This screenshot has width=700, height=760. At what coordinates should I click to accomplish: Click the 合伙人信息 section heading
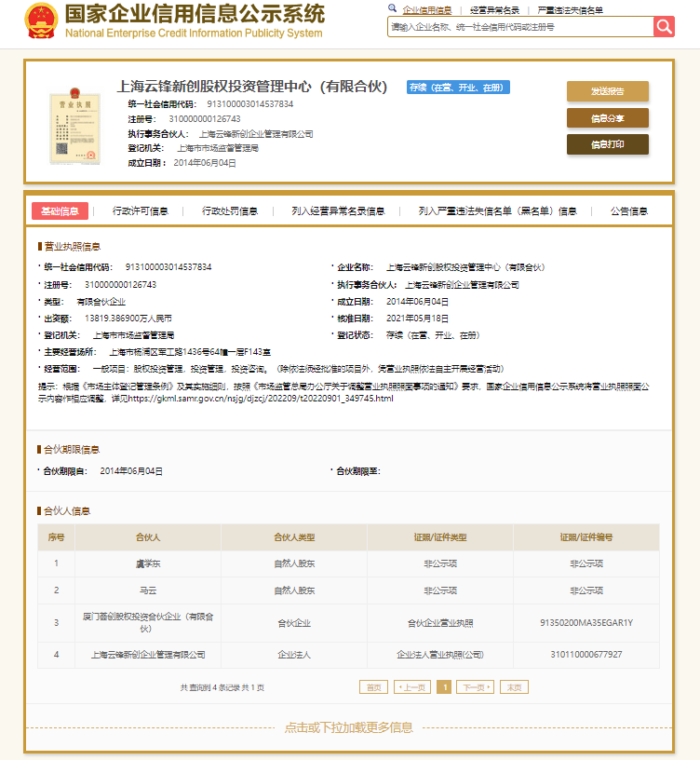67,511
